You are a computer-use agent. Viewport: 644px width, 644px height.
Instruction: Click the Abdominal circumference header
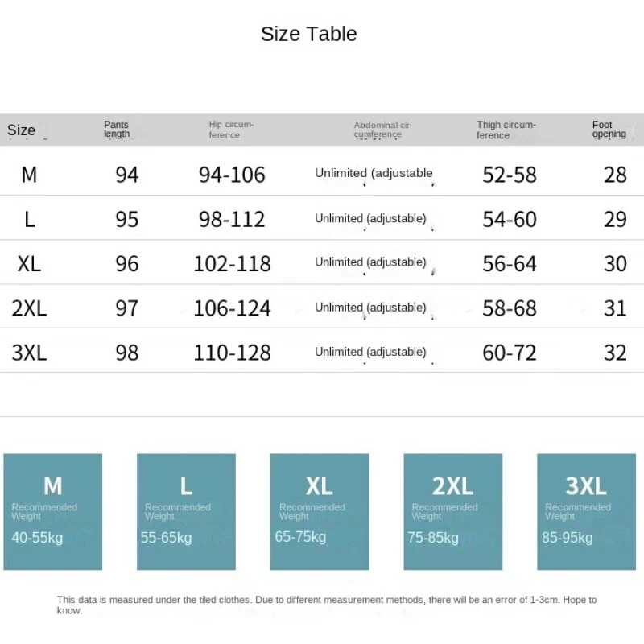(382, 130)
